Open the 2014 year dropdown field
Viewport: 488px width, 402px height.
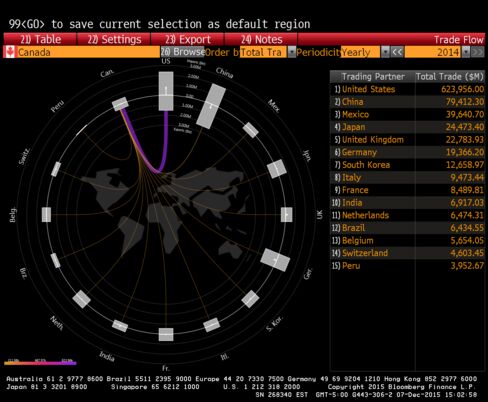tap(433, 52)
